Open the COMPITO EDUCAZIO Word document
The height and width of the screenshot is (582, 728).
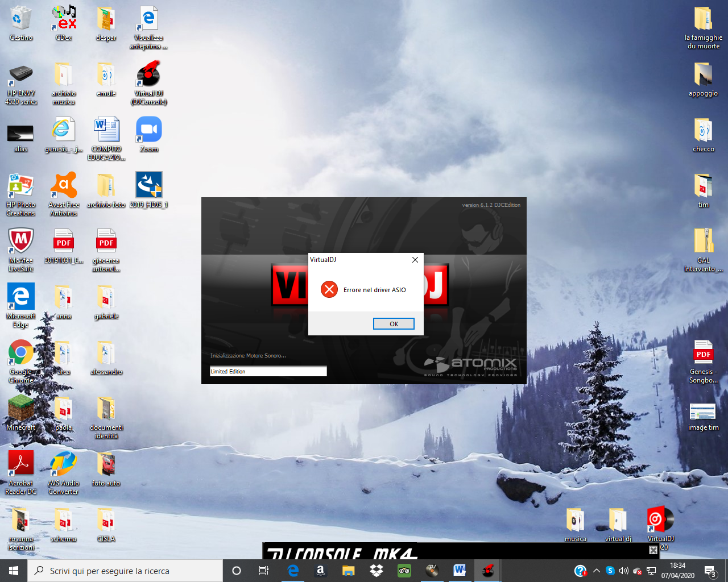(106, 139)
